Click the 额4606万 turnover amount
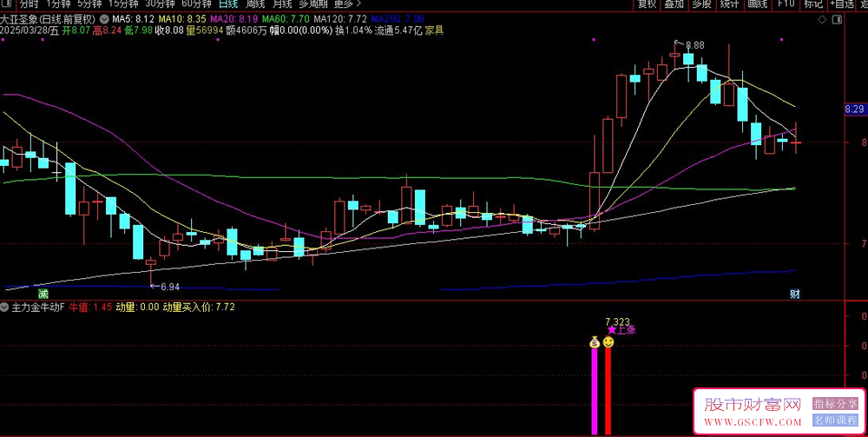This screenshot has width=868, height=437. click(x=247, y=30)
